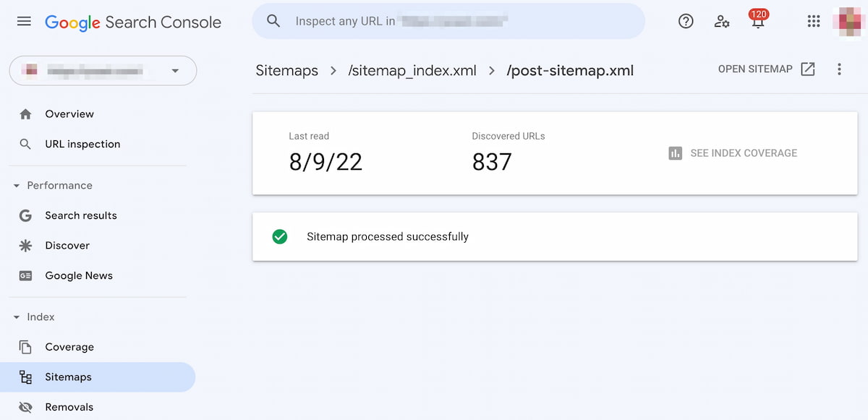Open the property selector dropdown
The width and height of the screenshot is (868, 420).
(x=103, y=71)
